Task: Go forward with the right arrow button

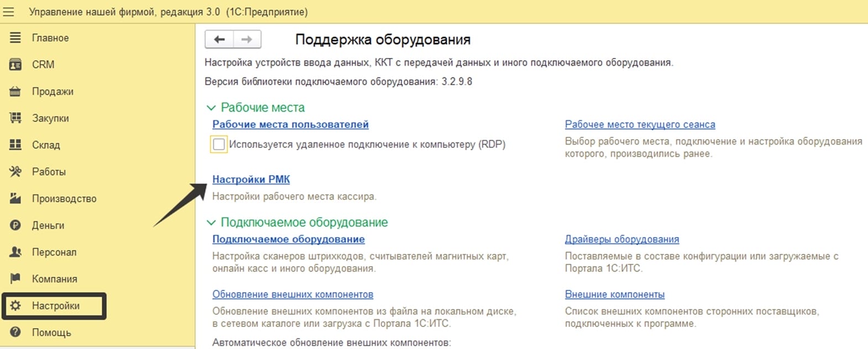Action: pos(247,39)
